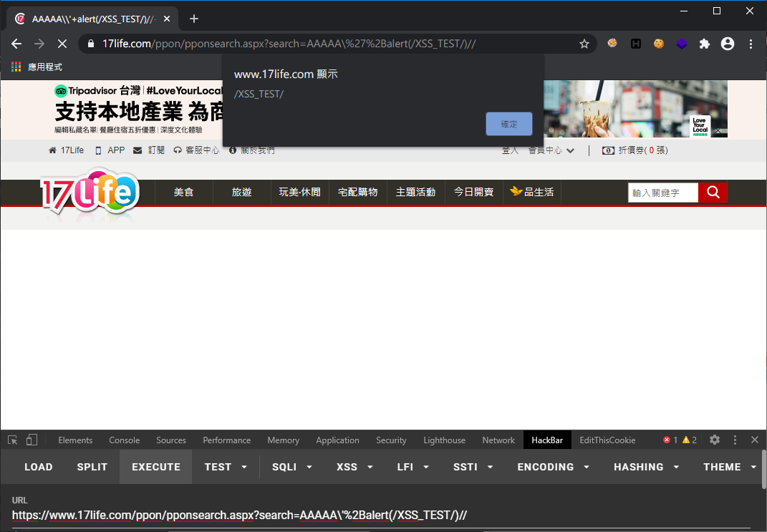Click the Chrome address bar URL
Screen dimensions: 767x532
(x=289, y=44)
